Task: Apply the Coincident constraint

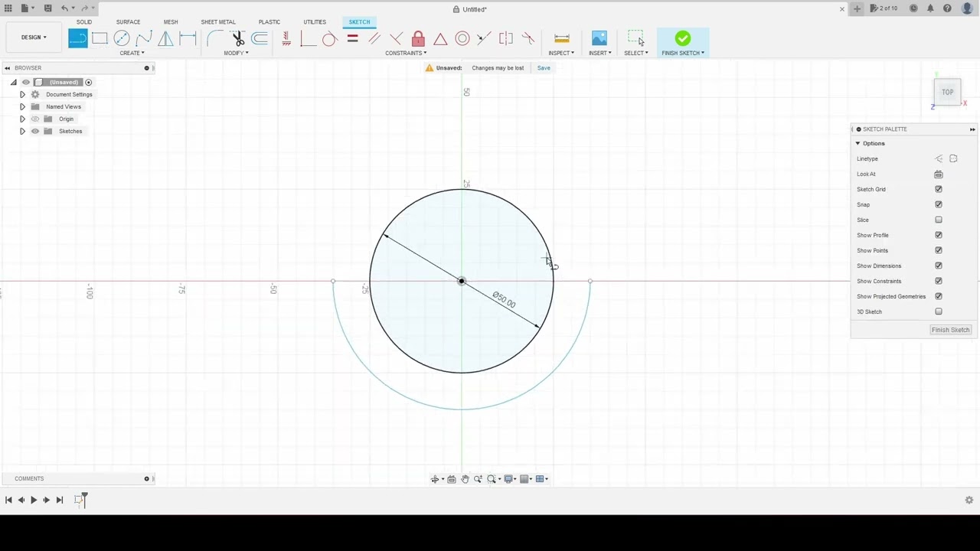Action: [x=308, y=38]
